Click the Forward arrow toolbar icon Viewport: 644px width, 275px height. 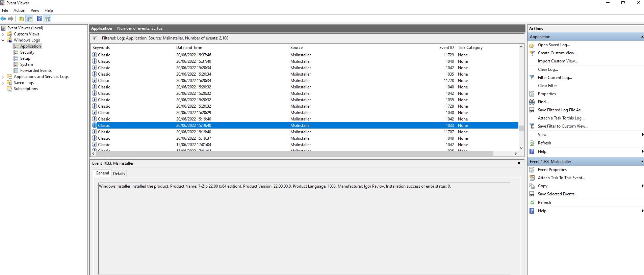(x=11, y=19)
